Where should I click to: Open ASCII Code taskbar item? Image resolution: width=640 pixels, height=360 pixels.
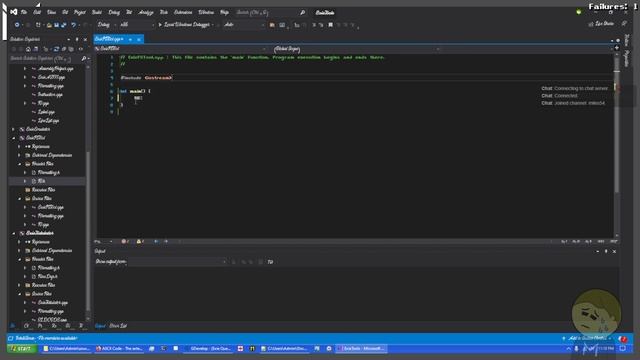[120, 349]
